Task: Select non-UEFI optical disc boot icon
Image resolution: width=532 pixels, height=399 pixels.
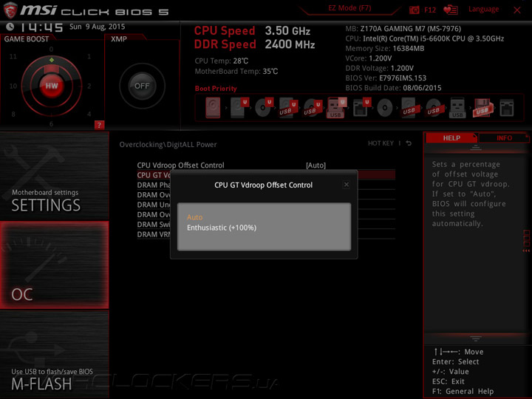Action: (385, 108)
